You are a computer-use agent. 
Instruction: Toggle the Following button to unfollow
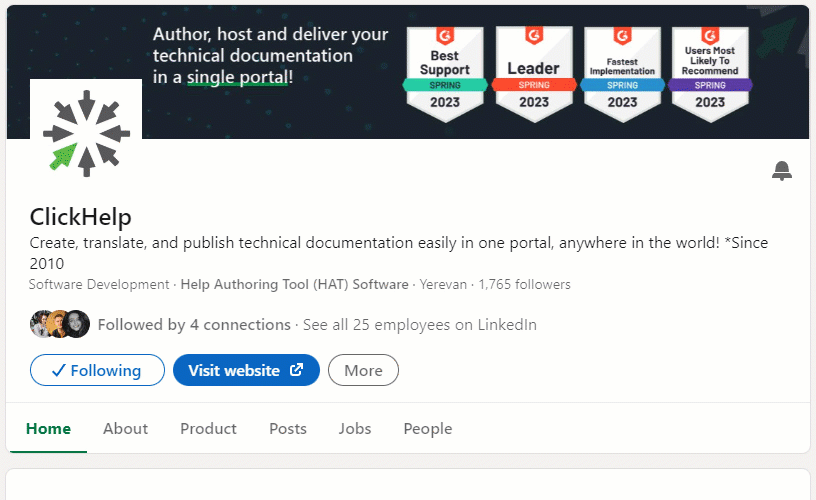tap(97, 370)
